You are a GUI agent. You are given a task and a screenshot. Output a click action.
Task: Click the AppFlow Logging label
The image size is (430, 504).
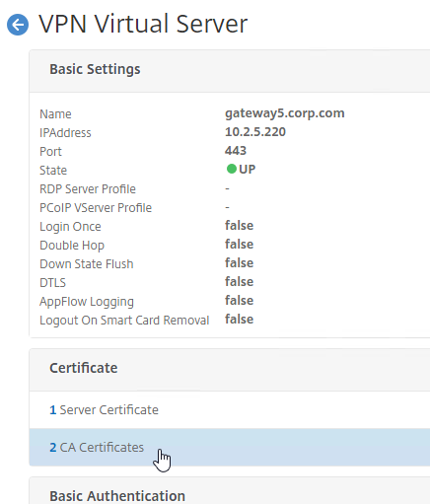(x=87, y=302)
